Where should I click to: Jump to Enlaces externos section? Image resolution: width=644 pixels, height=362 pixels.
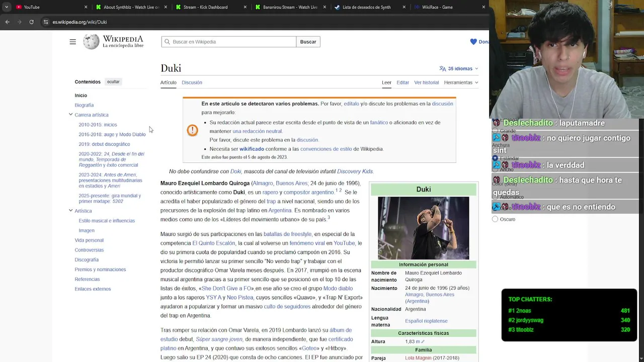coord(93,289)
